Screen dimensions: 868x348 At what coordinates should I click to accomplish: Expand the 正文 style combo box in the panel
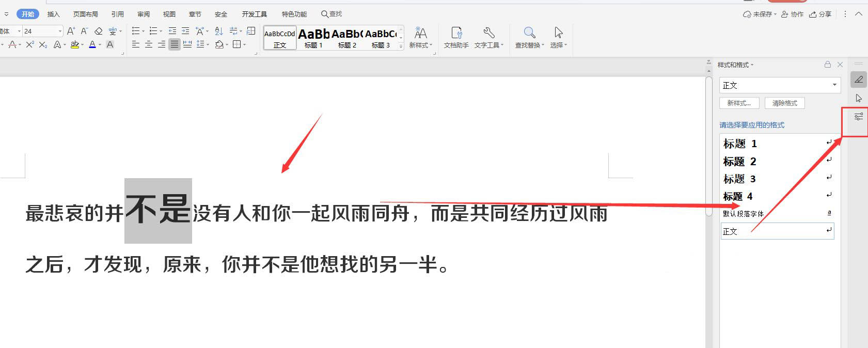click(834, 85)
